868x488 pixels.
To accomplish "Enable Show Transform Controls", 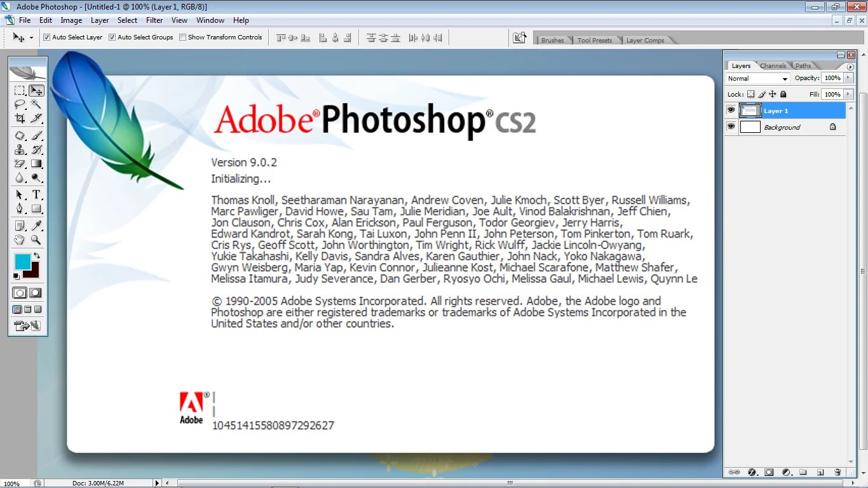I will click(182, 37).
